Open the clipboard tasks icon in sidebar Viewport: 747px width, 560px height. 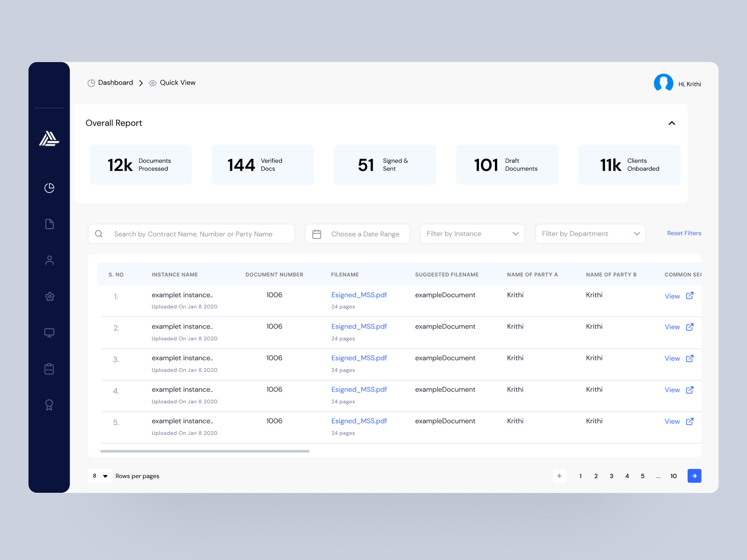[x=49, y=368]
